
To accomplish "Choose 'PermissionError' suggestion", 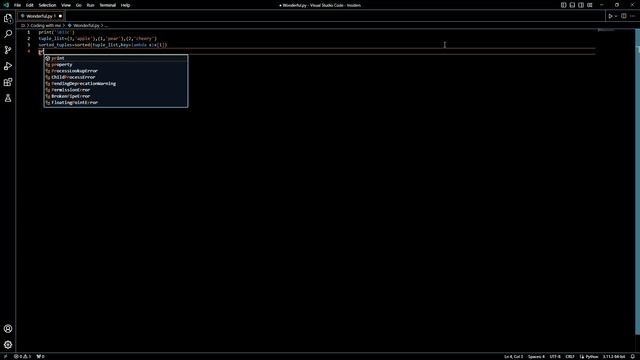I will pos(116,90).
